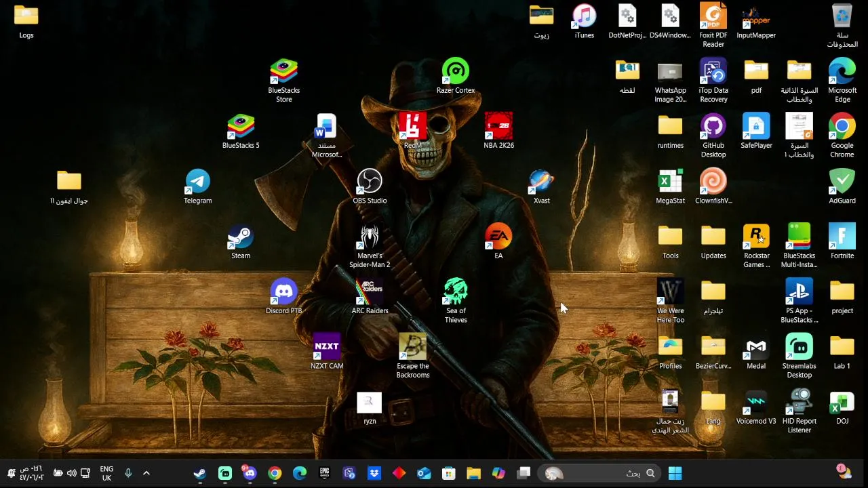This screenshot has width=868, height=488.
Task: Open the Streamlabs Desktop desktop shortcut
Action: (x=800, y=356)
